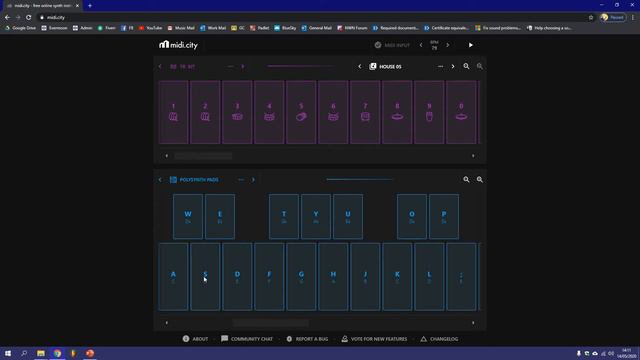Play the G keyboard key
The height and width of the screenshot is (360, 640).
(x=301, y=277)
